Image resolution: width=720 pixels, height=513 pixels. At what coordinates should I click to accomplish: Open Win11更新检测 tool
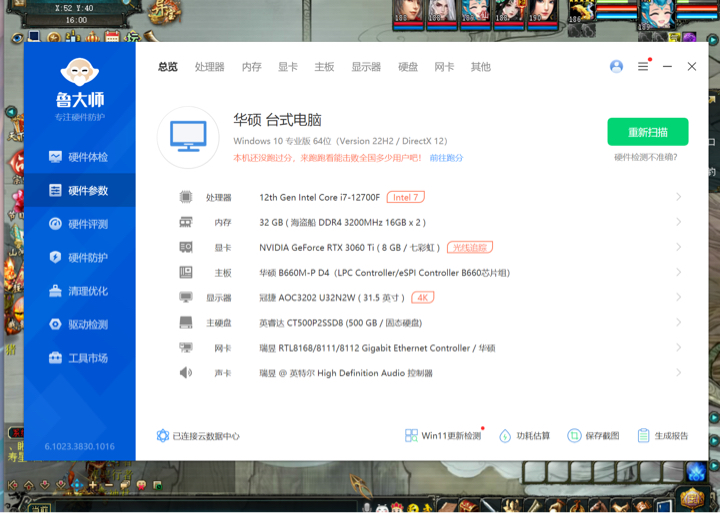point(443,435)
